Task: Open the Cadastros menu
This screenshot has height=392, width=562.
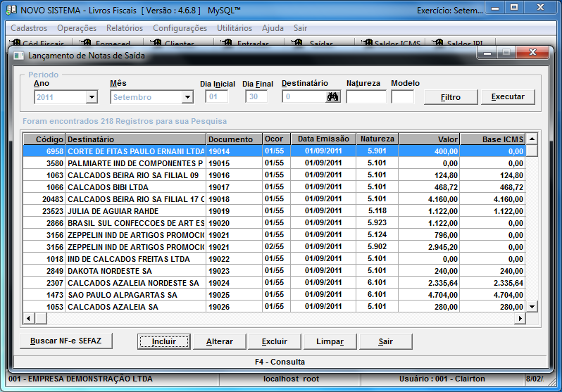Action: click(29, 28)
